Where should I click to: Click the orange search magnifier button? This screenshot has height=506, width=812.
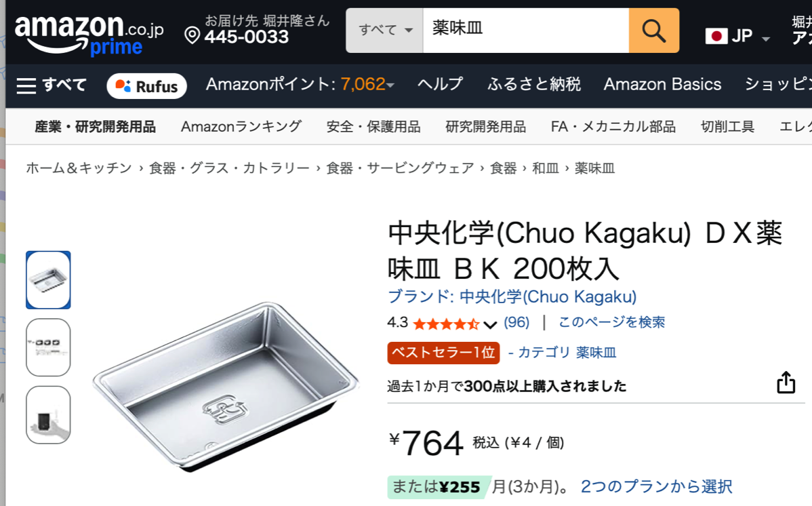pyautogui.click(x=653, y=31)
